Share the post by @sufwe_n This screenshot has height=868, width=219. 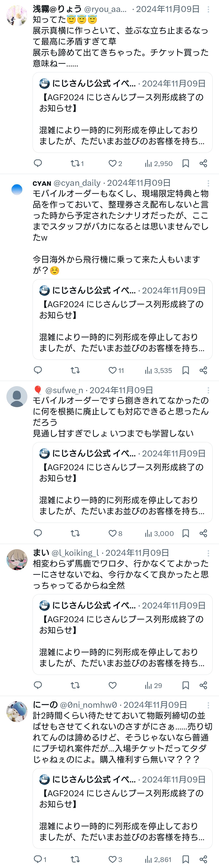click(203, 533)
